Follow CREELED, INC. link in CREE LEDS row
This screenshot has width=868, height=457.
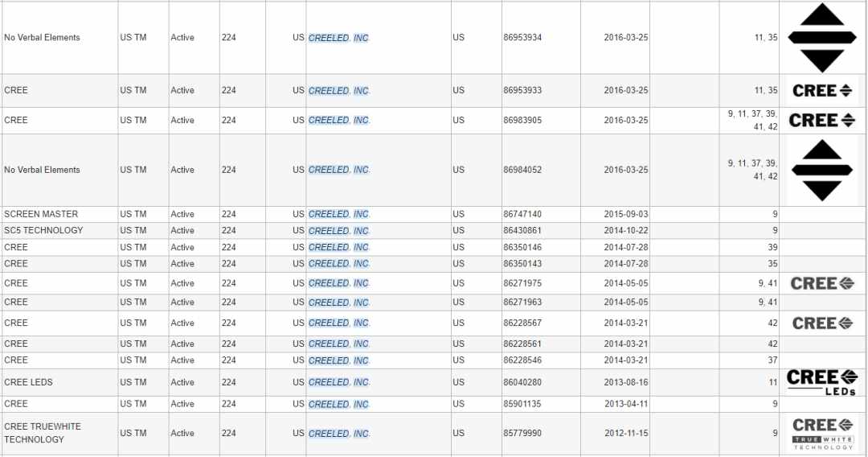[x=339, y=382]
